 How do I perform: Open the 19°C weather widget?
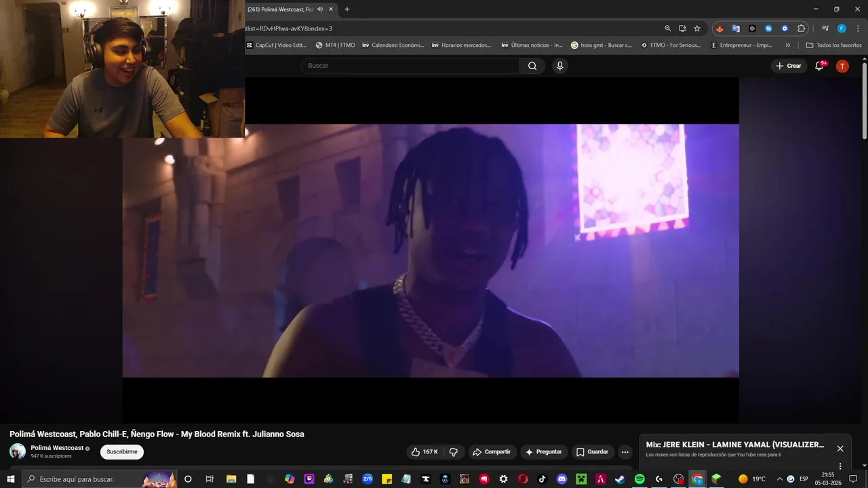(751, 479)
